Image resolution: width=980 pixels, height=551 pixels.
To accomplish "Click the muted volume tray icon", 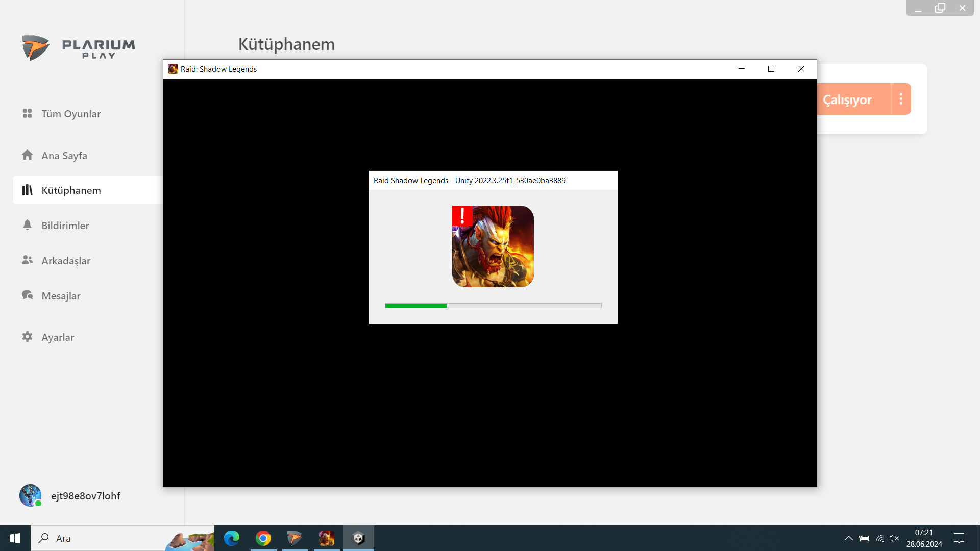I will tap(894, 538).
